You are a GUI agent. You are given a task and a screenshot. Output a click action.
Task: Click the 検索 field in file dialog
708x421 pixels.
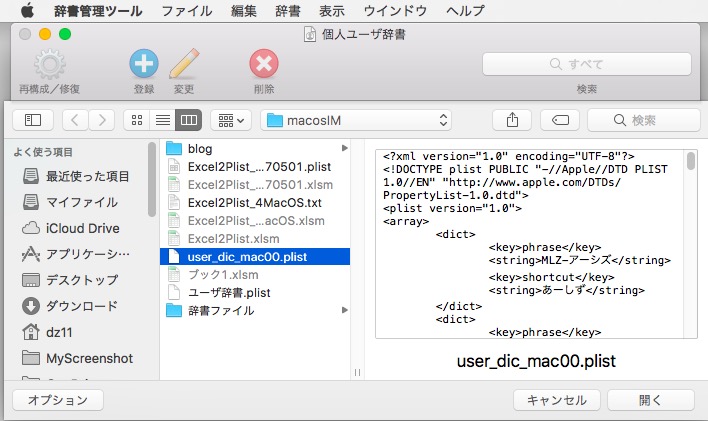click(644, 120)
